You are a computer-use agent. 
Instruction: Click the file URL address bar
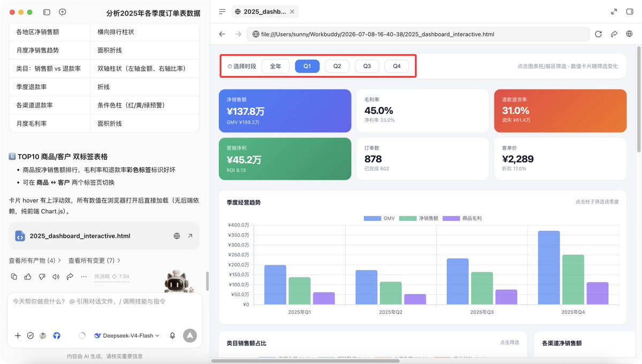click(x=418, y=34)
